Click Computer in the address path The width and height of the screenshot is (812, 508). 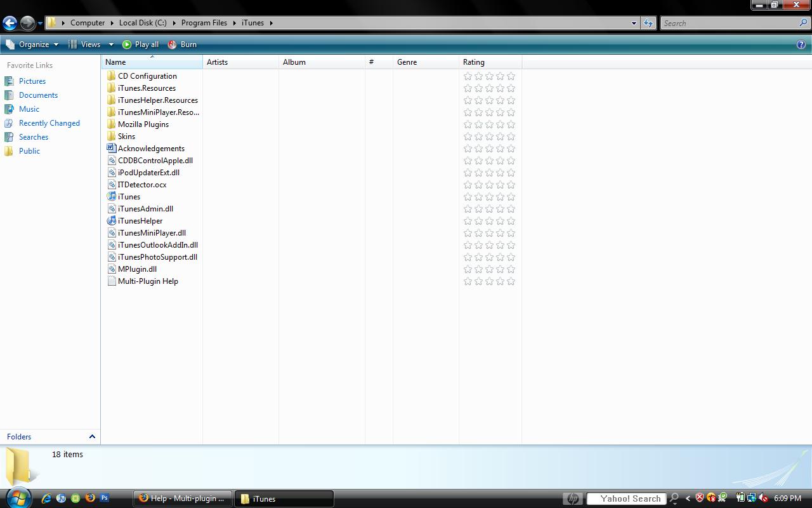[88, 23]
